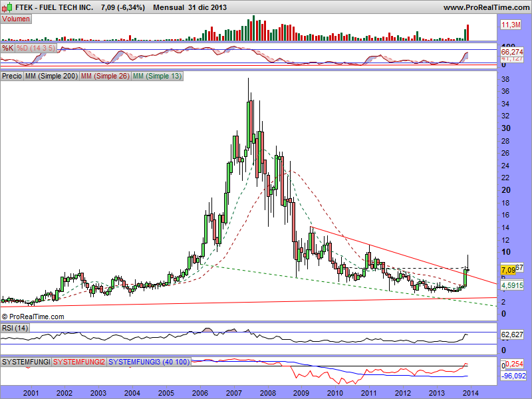Click the -96,092 SYSTEMFUNGI3 value

513,376
